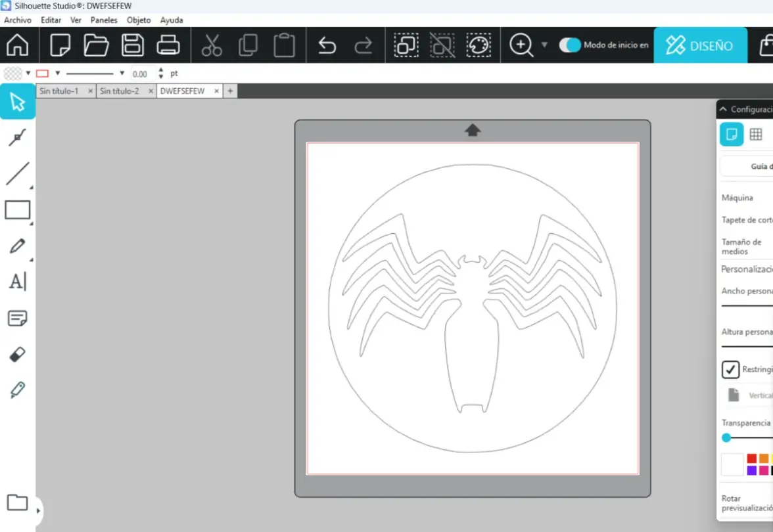Switch to the DISEÑO workspace
This screenshot has width=773, height=532.
[x=700, y=45]
